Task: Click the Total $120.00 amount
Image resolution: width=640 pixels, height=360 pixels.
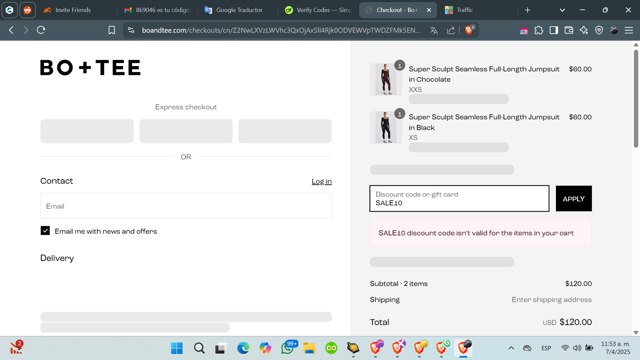Action: tap(576, 322)
